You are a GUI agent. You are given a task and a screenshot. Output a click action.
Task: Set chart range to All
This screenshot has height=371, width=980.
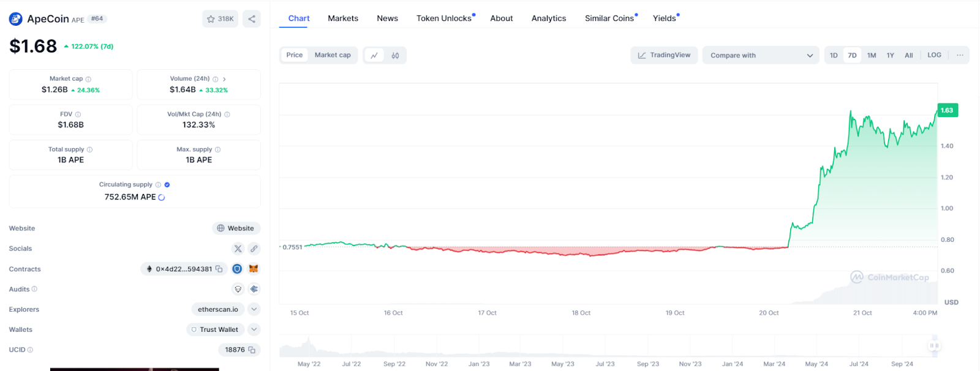click(909, 55)
